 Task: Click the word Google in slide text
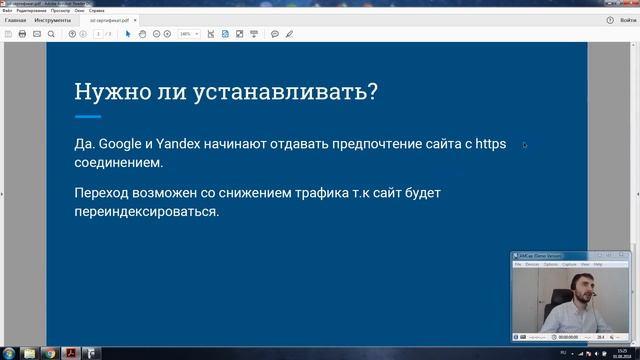[x=120, y=144]
